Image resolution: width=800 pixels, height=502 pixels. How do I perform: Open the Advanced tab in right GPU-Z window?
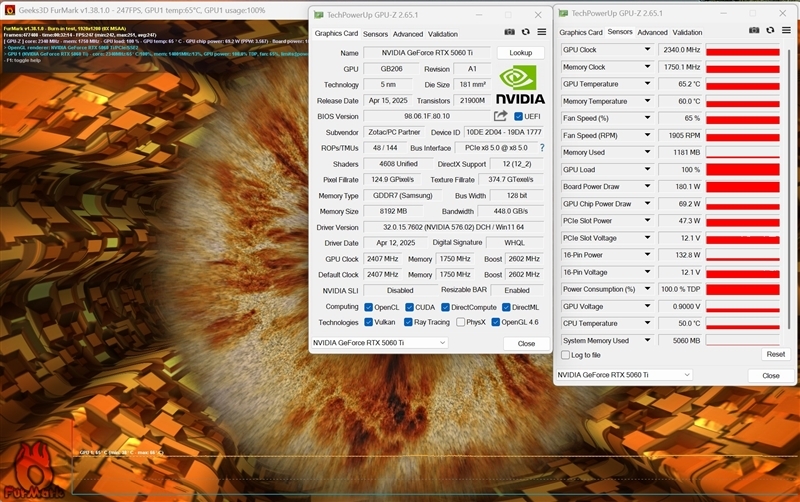652,32
